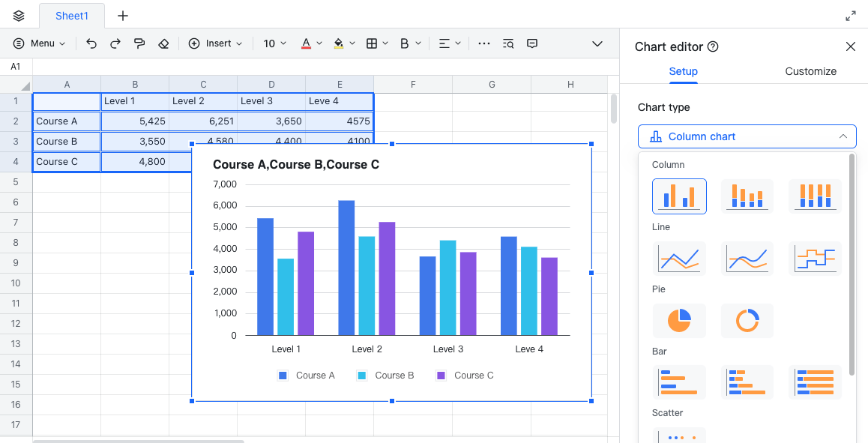Click the A1 cell reference box

coord(16,67)
